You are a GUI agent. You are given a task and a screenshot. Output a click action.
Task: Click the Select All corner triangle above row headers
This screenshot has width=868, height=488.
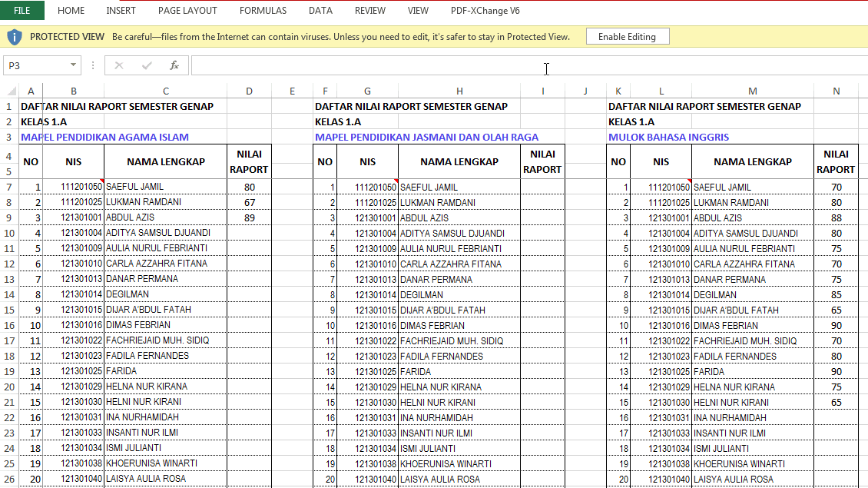click(x=10, y=90)
